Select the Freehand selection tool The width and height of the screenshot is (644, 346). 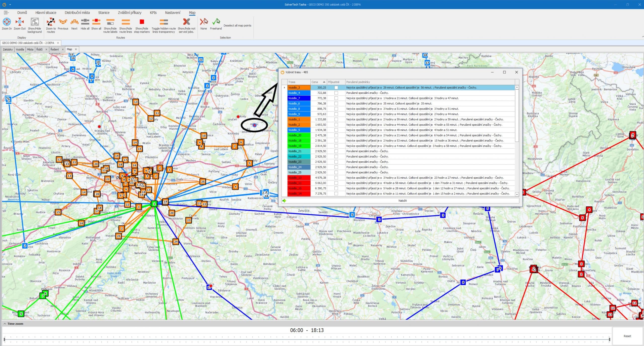tap(216, 22)
